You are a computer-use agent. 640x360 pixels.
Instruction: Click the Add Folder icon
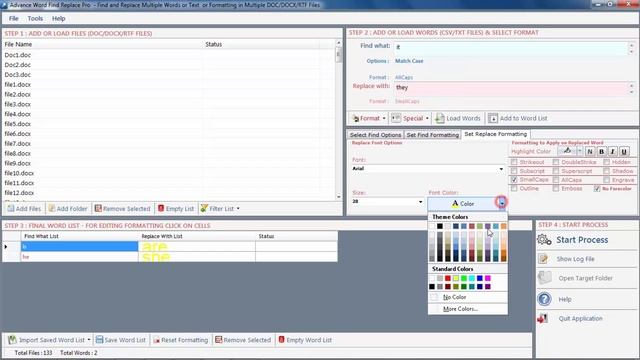51,209
